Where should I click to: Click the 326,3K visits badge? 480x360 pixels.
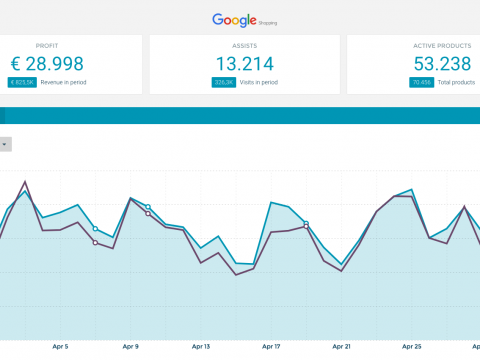tap(224, 82)
